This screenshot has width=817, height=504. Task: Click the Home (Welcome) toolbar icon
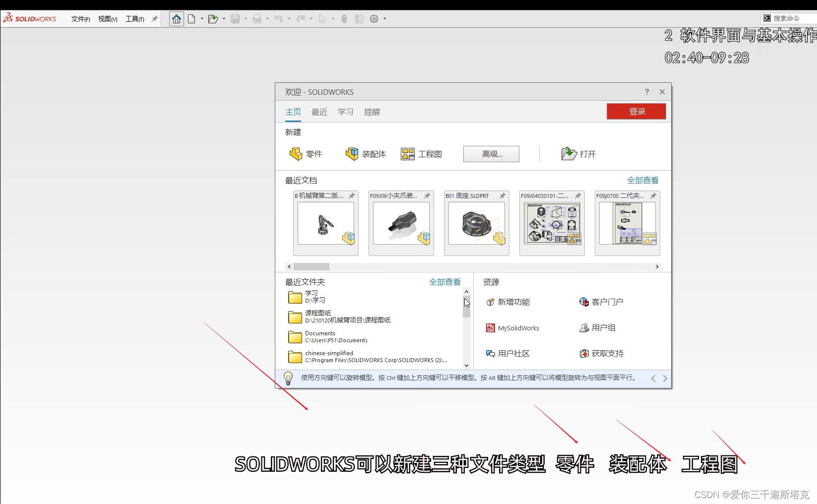click(176, 19)
